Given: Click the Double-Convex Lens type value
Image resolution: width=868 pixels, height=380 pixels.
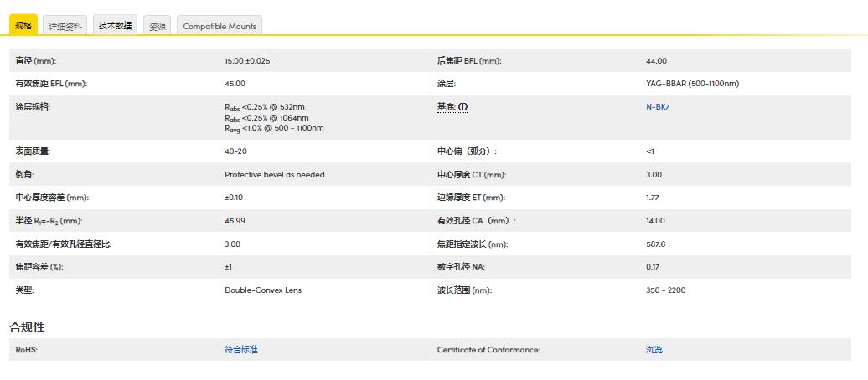Looking at the screenshot, I should tap(263, 290).
